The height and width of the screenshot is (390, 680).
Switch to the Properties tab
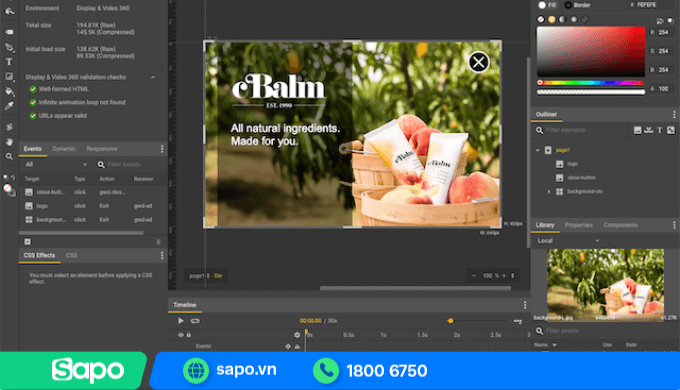click(x=579, y=225)
